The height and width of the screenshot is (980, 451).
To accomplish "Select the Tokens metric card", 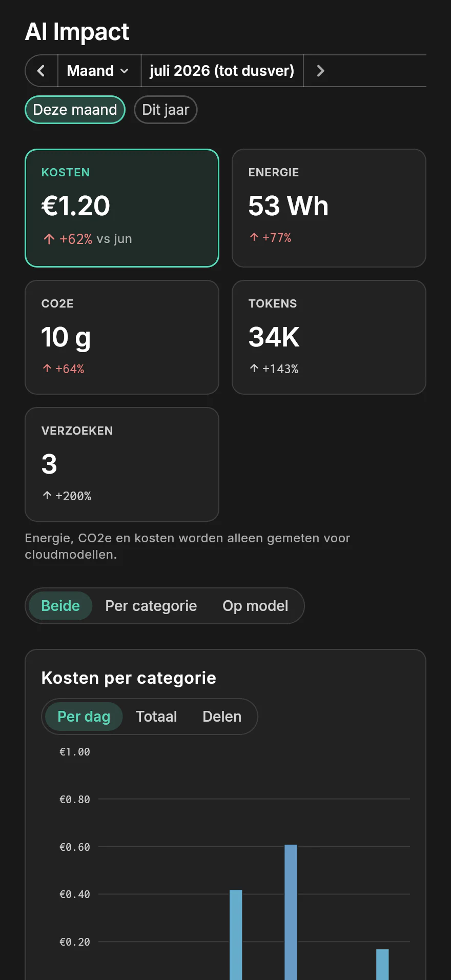I will [329, 337].
